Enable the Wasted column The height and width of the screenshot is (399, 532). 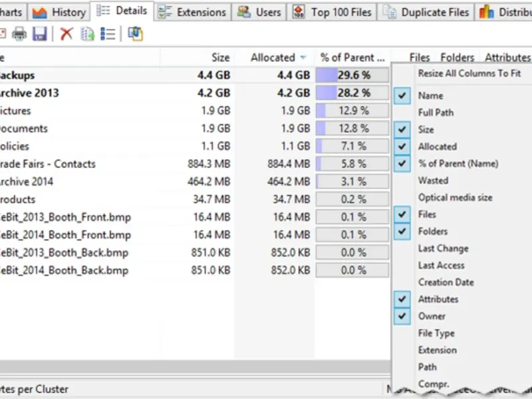(x=434, y=180)
